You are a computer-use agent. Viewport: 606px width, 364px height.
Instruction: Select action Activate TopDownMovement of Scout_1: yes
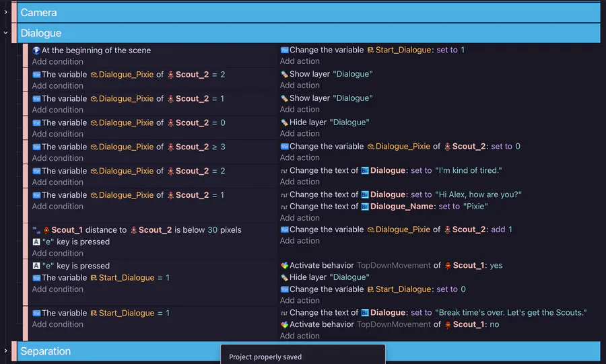(x=391, y=266)
